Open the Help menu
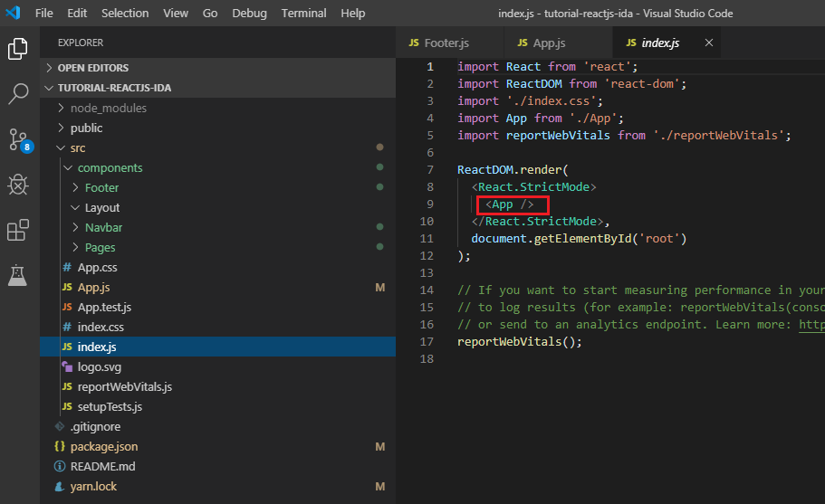Image resolution: width=825 pixels, height=504 pixels. (x=352, y=14)
